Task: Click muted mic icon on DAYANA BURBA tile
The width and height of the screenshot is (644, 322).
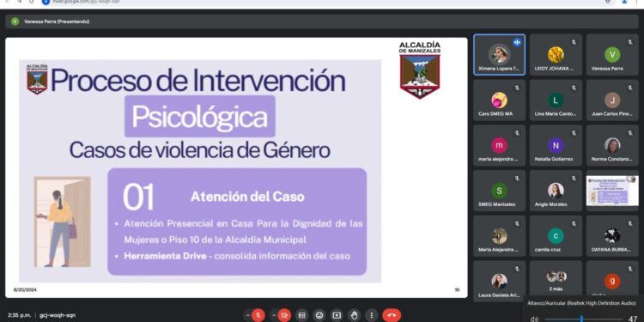Action: (x=630, y=223)
